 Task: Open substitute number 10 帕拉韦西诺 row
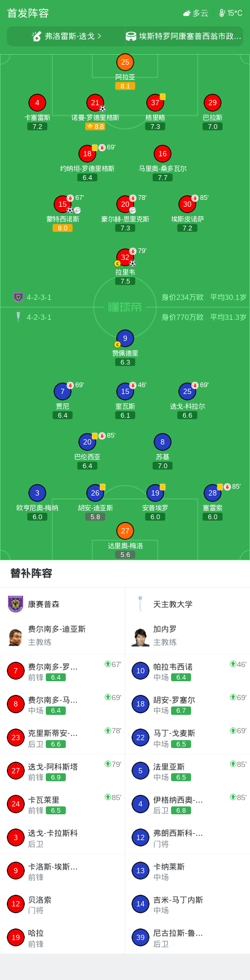click(187, 671)
